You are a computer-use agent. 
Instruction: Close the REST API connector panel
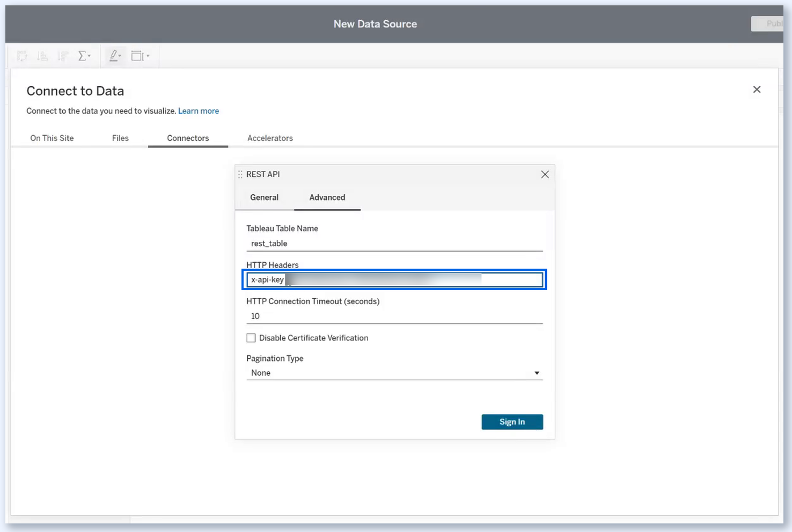545,174
